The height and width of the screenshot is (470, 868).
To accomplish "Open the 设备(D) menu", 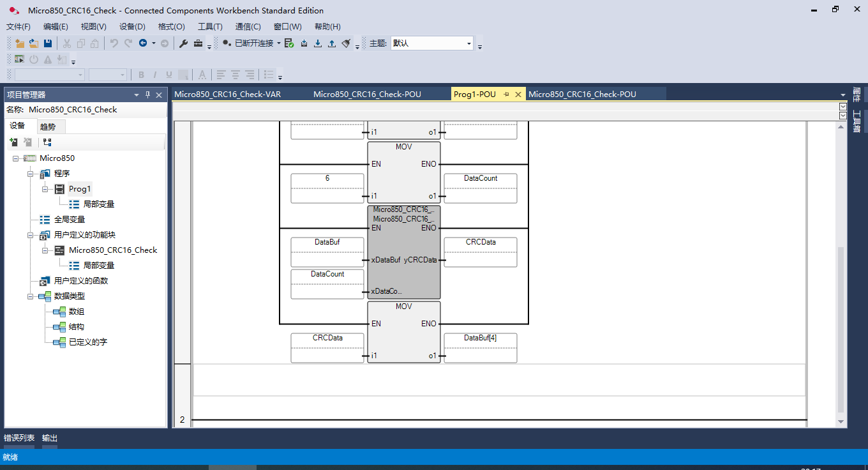I will [132, 27].
